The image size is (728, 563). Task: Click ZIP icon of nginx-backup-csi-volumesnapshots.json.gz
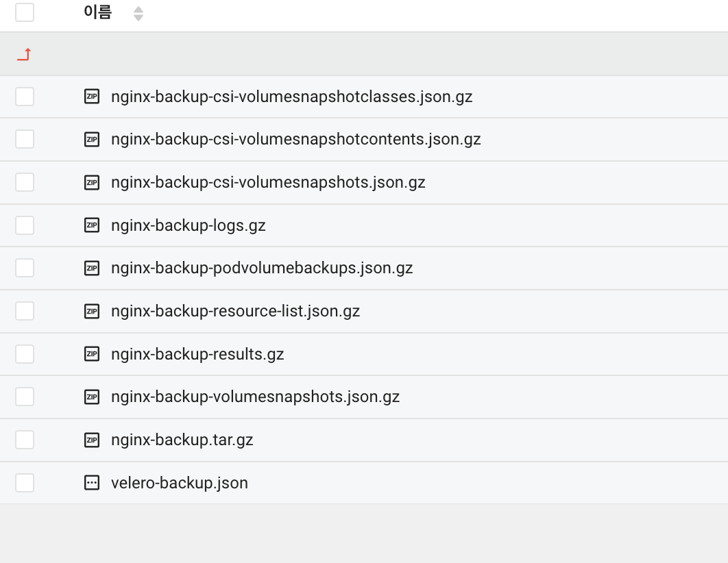pos(92,182)
